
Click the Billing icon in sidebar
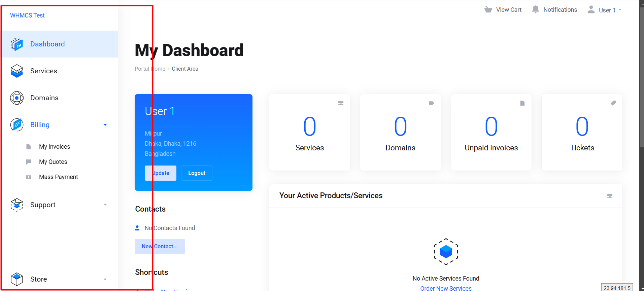pyautogui.click(x=17, y=125)
